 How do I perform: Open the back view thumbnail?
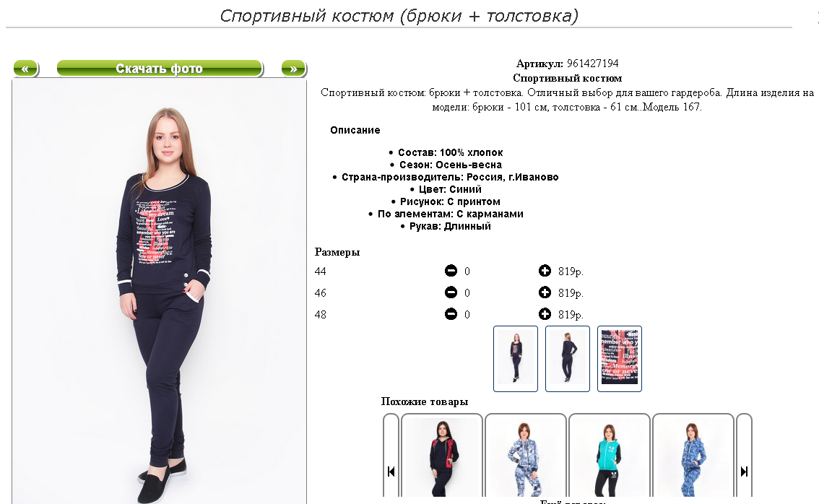567,359
